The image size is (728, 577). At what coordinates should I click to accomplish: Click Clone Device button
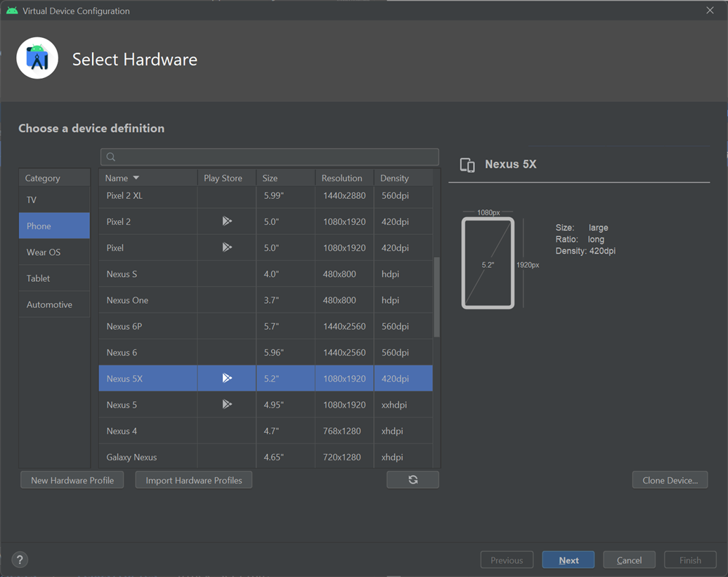pyautogui.click(x=670, y=480)
